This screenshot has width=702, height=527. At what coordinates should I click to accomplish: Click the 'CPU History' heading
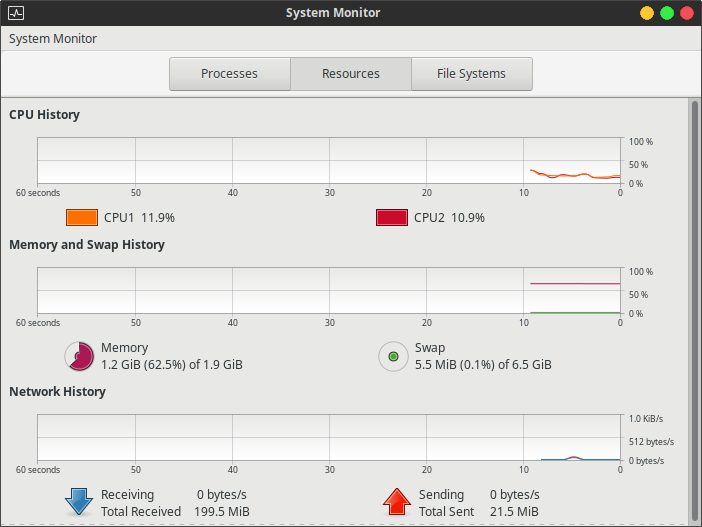[x=44, y=115]
